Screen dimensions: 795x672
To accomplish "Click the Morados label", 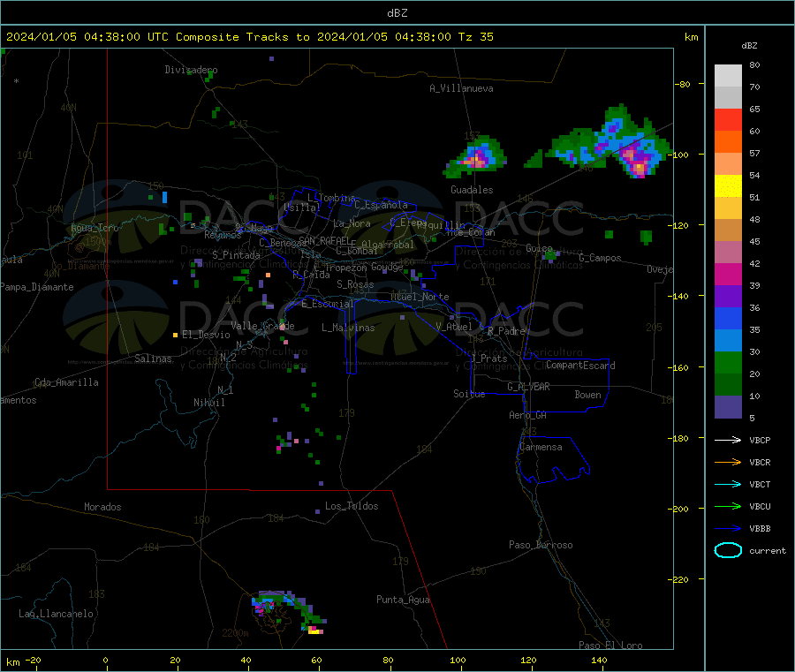I will (x=102, y=507).
